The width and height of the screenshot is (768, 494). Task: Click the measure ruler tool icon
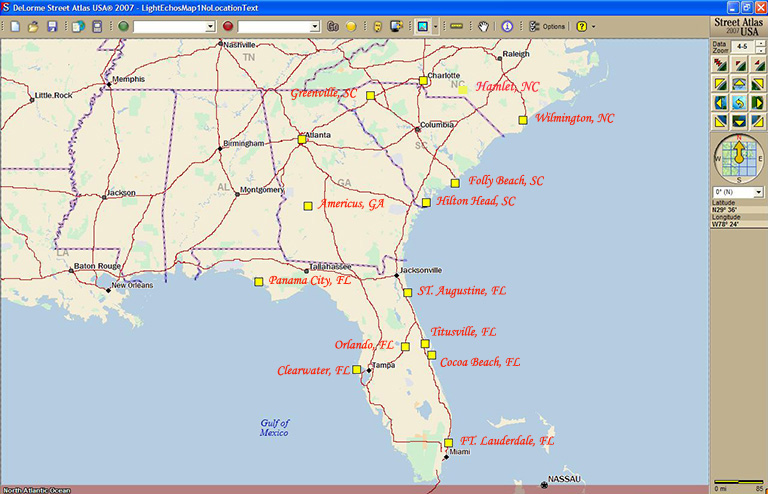(456, 26)
